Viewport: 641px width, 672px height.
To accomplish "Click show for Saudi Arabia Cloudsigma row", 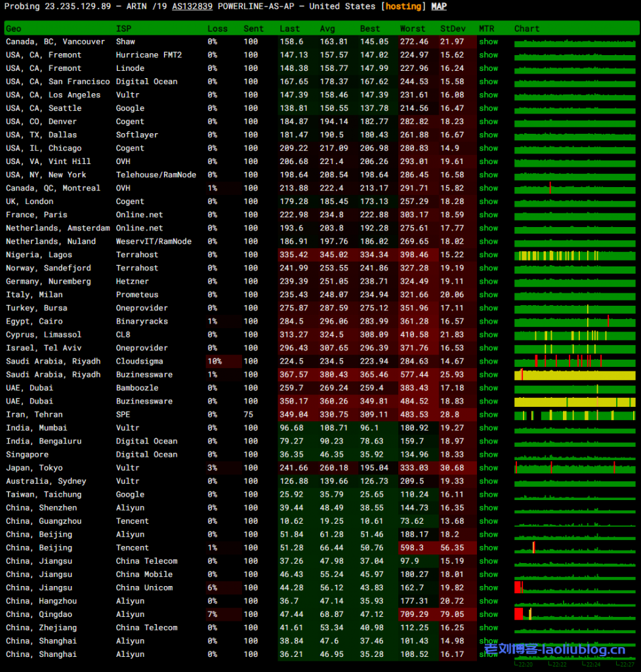I will [x=488, y=362].
